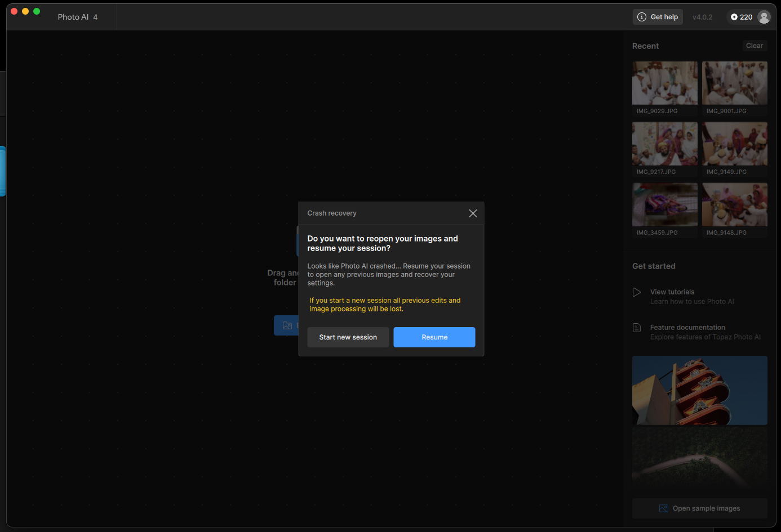Viewport: 781px width, 532px height.
Task: Click the Photo AI 4 title
Action: tap(78, 17)
